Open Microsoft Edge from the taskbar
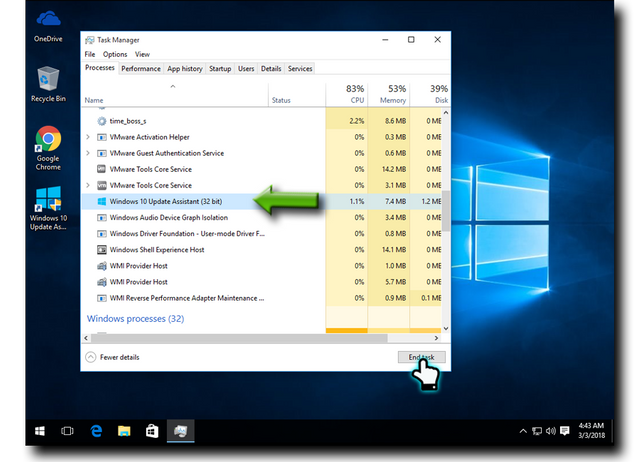640x462 pixels. point(98,431)
